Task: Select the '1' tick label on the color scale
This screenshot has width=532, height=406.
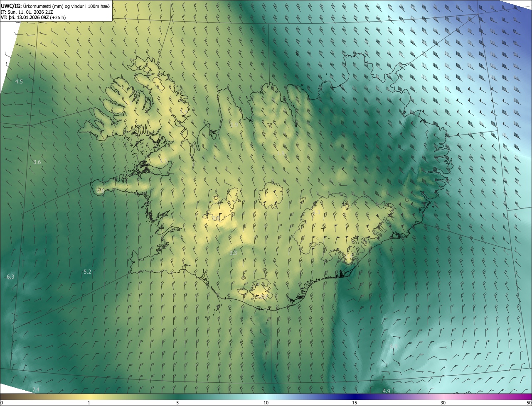Action: pos(89,403)
